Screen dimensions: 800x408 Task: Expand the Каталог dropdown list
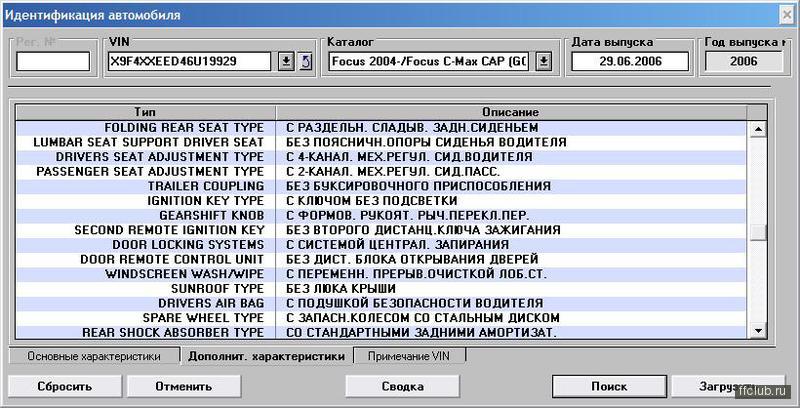click(544, 62)
